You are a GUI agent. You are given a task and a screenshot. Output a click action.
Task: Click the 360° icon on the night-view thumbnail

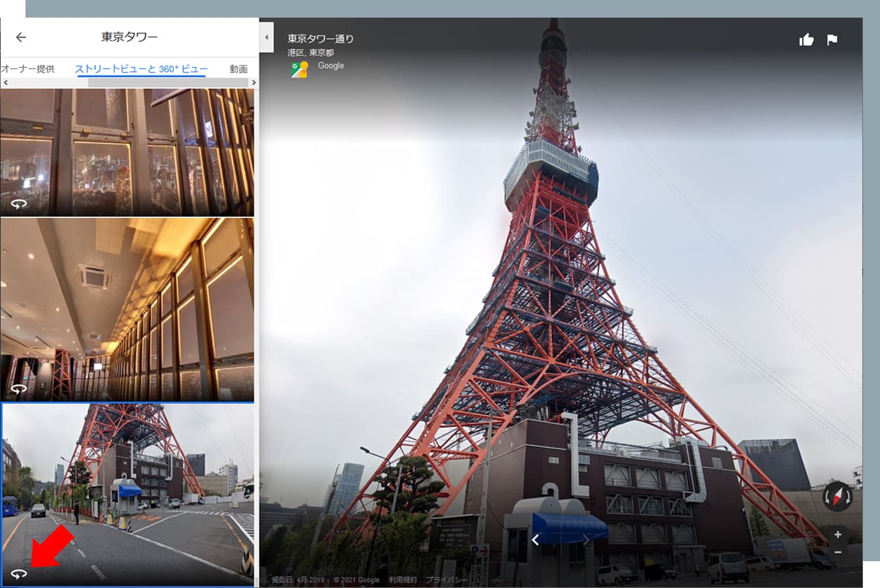[x=19, y=204]
